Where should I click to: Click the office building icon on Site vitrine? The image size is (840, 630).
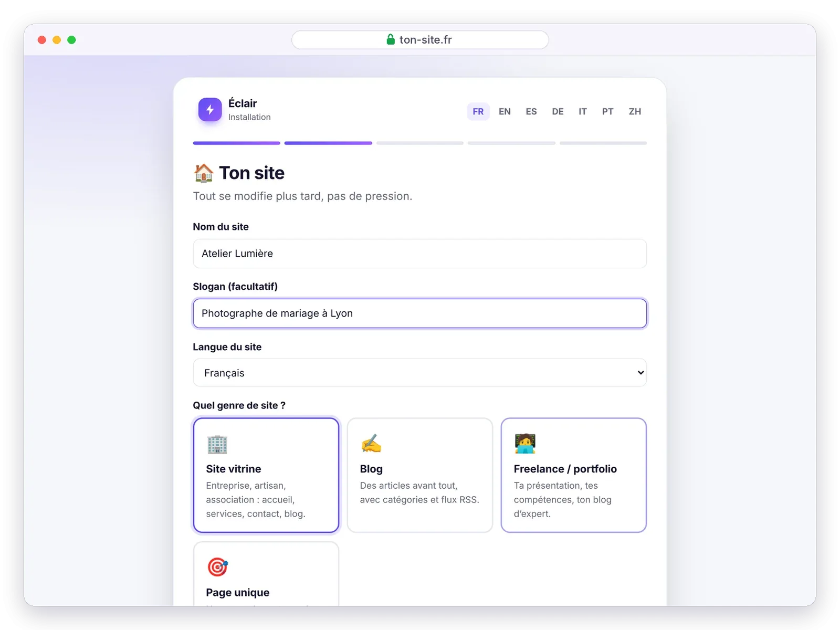pyautogui.click(x=217, y=444)
